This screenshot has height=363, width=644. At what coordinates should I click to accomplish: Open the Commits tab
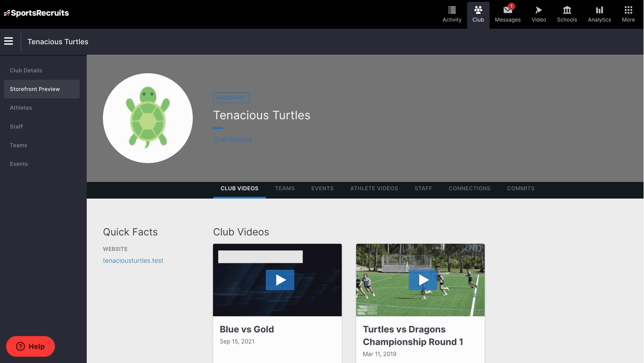pyautogui.click(x=520, y=189)
